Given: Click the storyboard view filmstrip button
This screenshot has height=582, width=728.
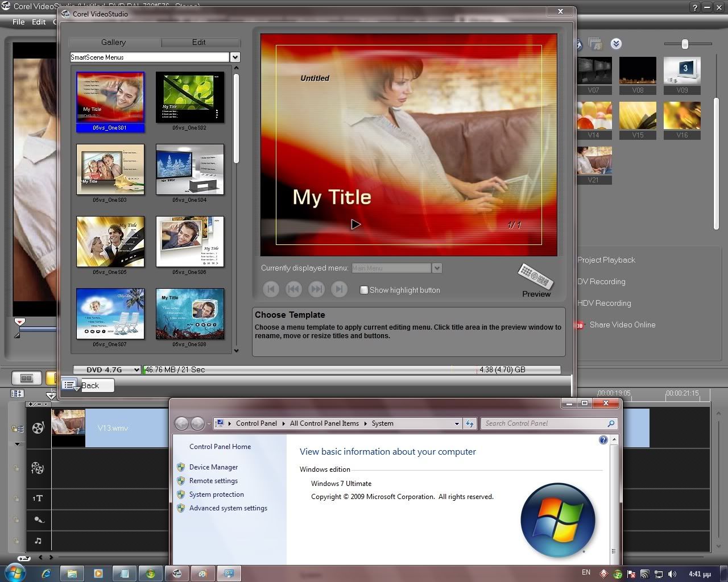Looking at the screenshot, I should click(x=26, y=378).
